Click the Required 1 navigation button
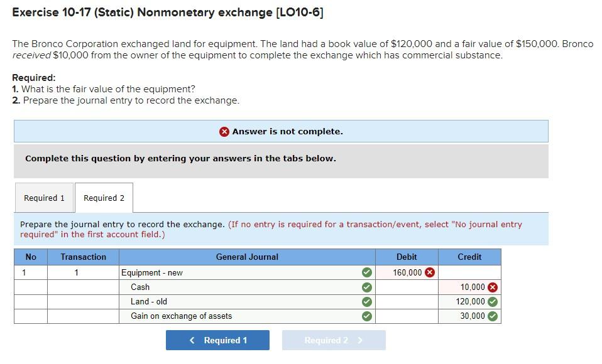The width and height of the screenshot is (602, 364). pos(217,340)
